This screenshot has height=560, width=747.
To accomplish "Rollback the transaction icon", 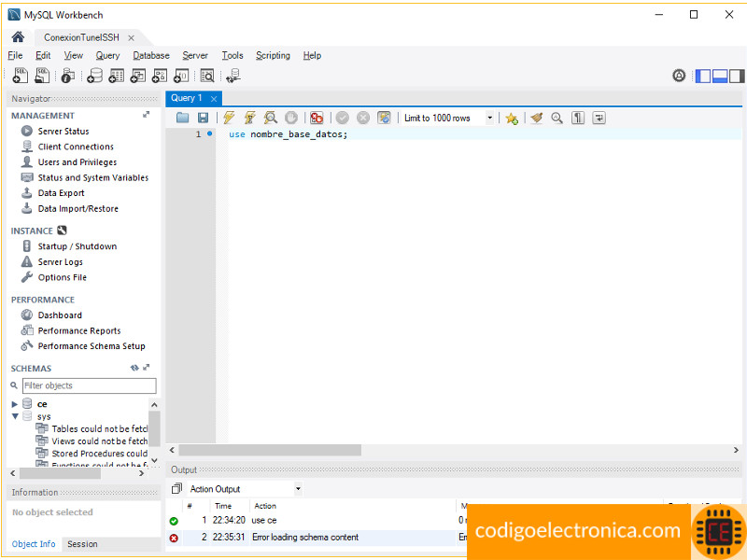I will (363, 118).
